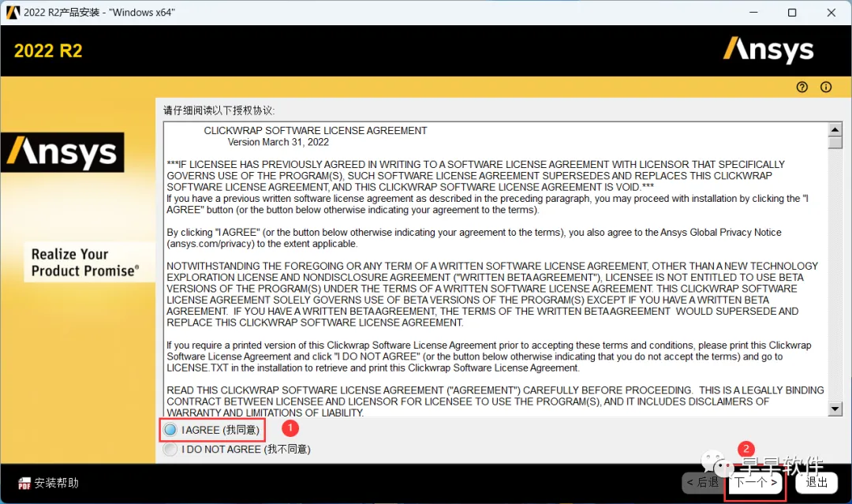Click the license text scroll down arrow
The height and width of the screenshot is (504, 852).
835,409
